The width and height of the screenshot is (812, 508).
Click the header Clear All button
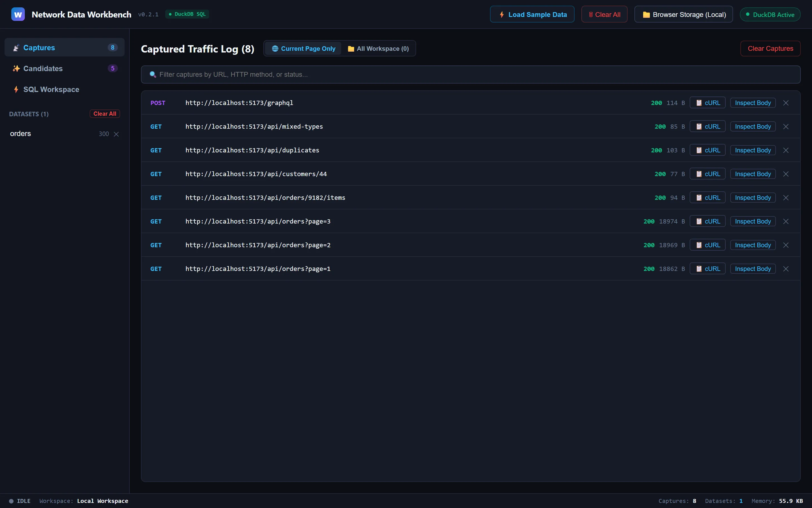point(604,14)
